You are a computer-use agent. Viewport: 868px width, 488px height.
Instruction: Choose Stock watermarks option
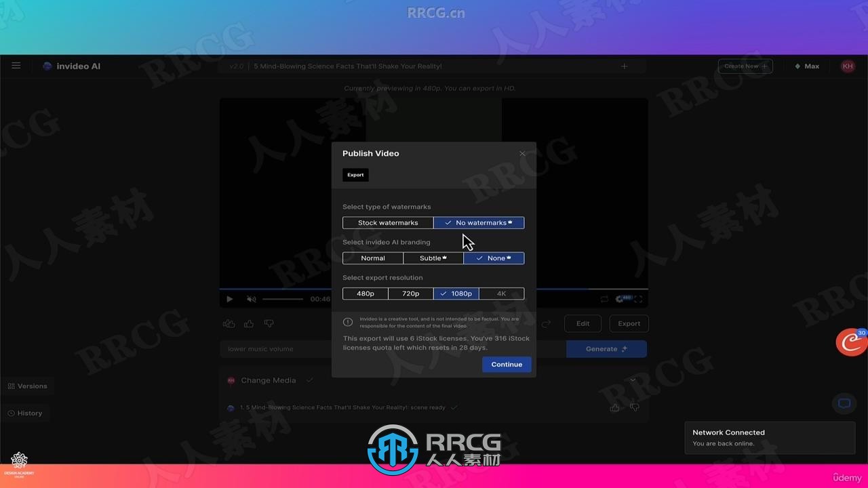(x=388, y=223)
